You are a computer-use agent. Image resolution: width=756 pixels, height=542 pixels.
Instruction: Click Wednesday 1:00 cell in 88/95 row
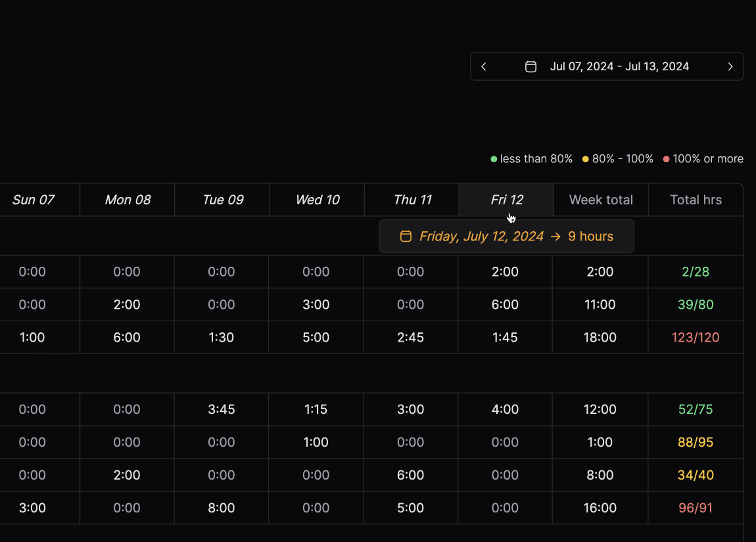click(x=316, y=442)
